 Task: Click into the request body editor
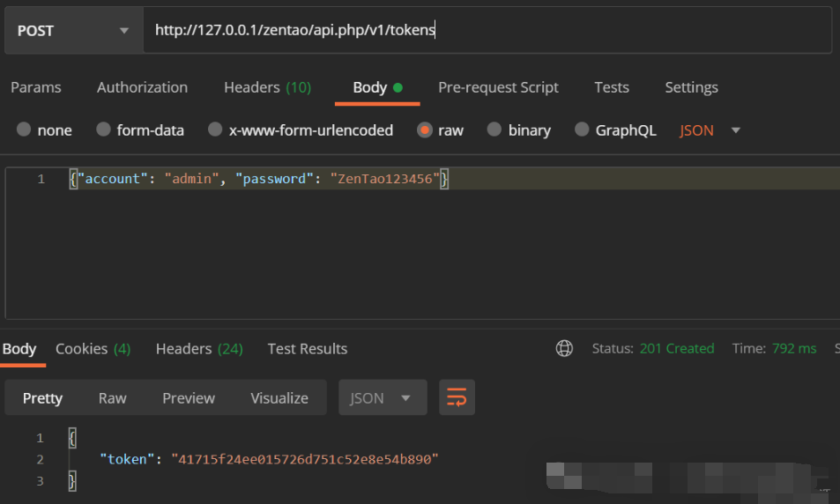tap(423, 242)
